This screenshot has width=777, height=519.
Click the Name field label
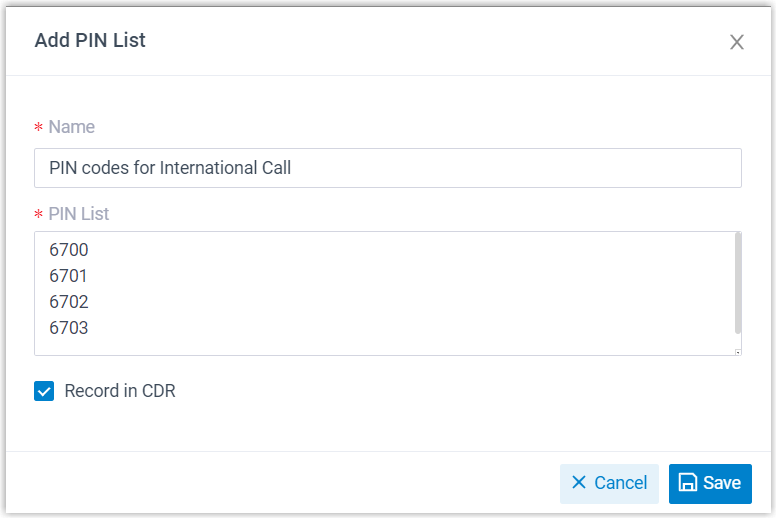[x=72, y=127]
